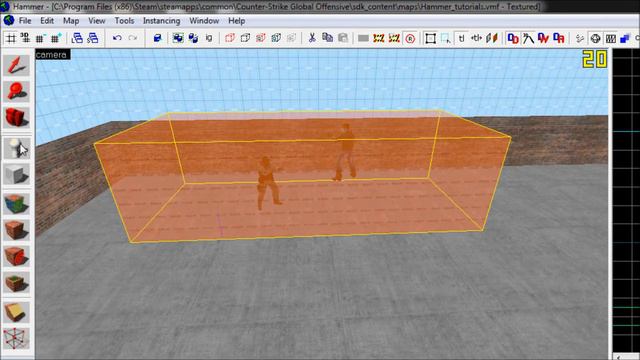Image resolution: width=640 pixels, height=360 pixels.
Task: Open the Help menu
Action: pyautogui.click(x=236, y=21)
